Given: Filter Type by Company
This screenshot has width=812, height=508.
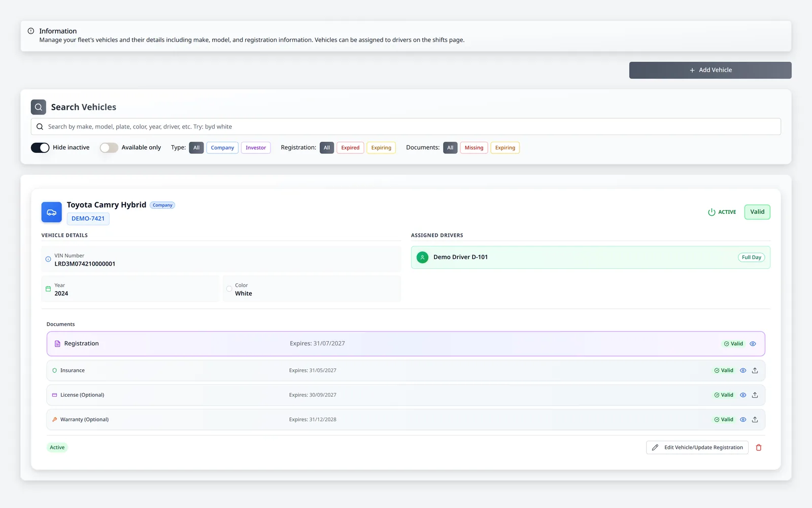Looking at the screenshot, I should 222,148.
